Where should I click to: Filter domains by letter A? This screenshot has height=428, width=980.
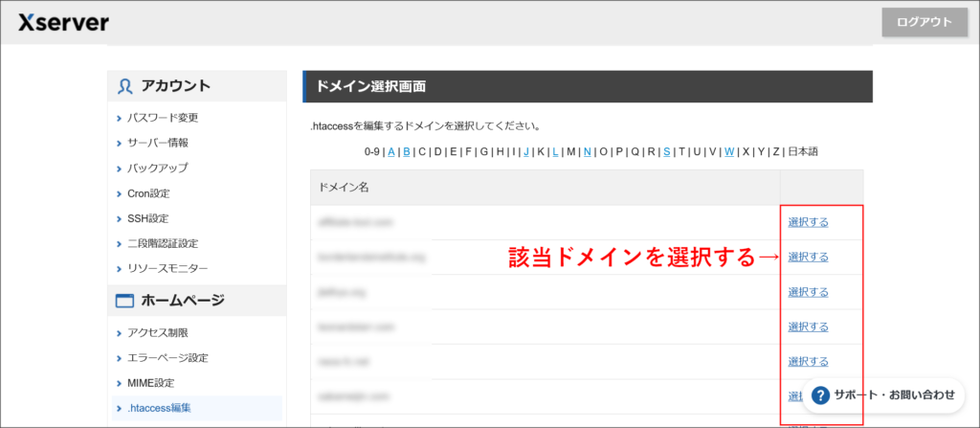(391, 151)
